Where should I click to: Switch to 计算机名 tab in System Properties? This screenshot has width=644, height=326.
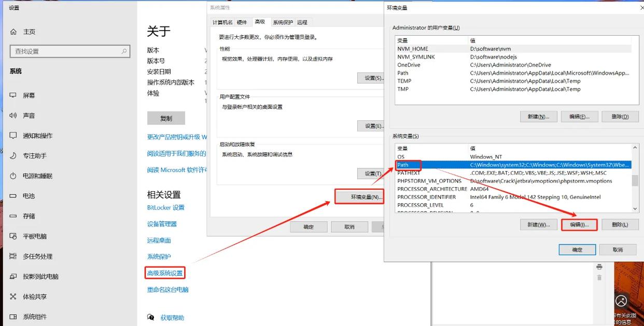click(222, 22)
